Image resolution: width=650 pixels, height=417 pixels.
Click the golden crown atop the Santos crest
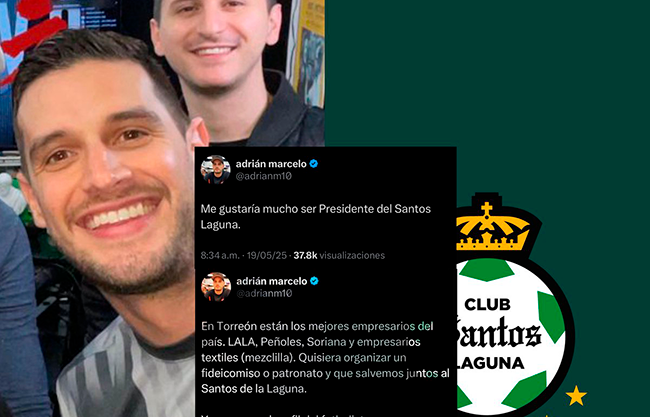click(x=492, y=227)
